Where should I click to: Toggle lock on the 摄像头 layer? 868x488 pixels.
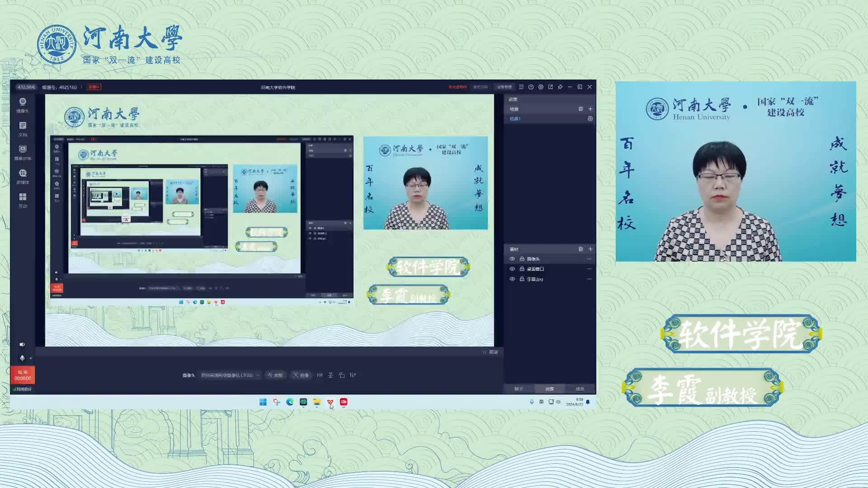coord(522,259)
